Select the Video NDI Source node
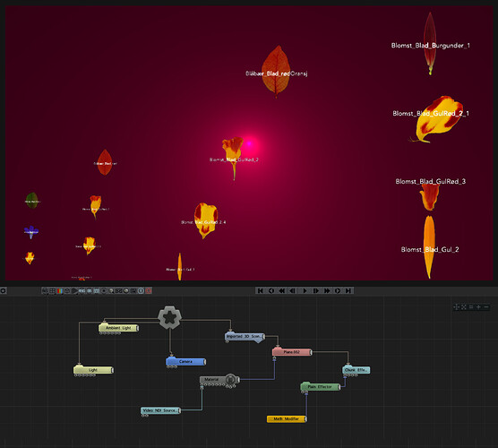498x448 pixels. (160, 410)
